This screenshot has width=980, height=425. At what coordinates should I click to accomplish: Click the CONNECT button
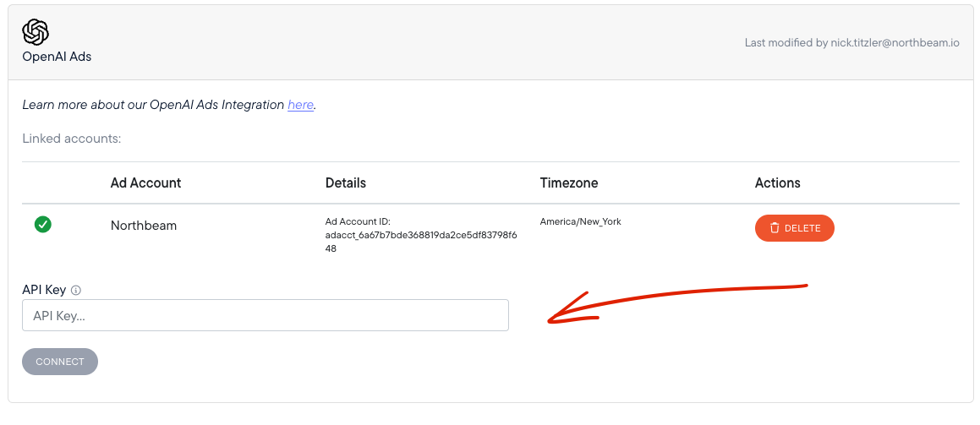tap(60, 362)
